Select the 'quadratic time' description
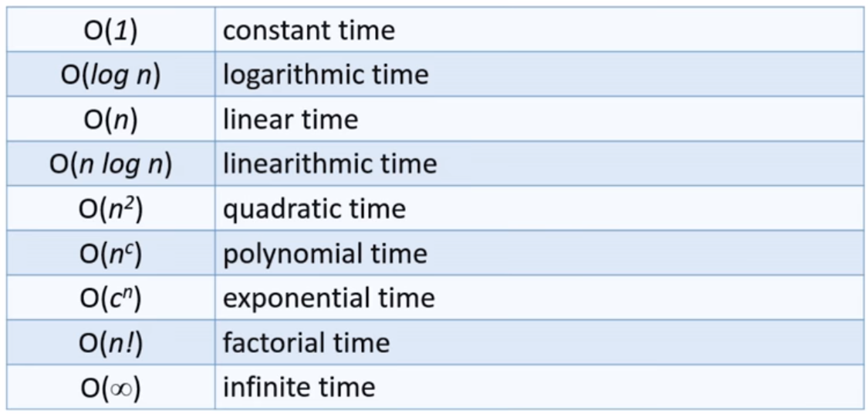The width and height of the screenshot is (868, 414). click(x=314, y=209)
